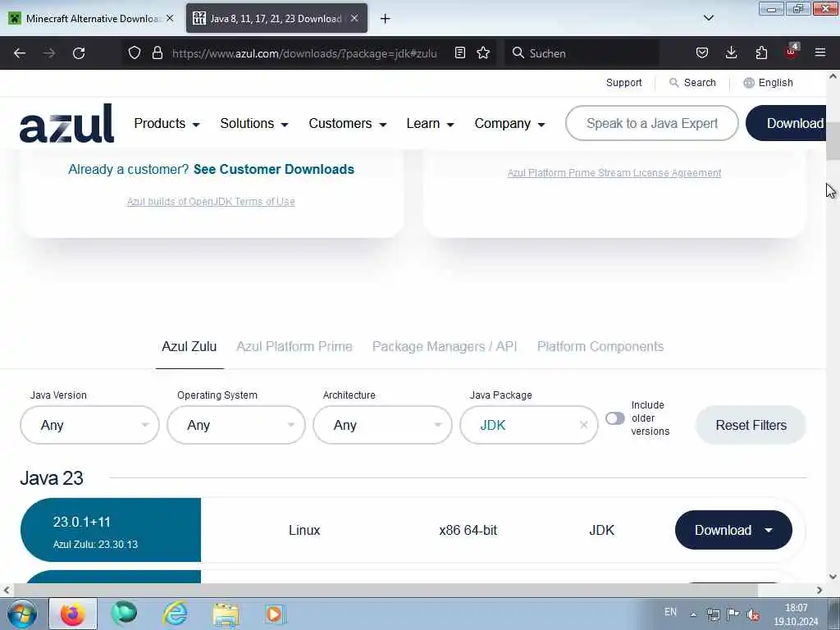Open Azul builds of OpenJDK Terms of Use
The width and height of the screenshot is (840, 630).
click(211, 202)
